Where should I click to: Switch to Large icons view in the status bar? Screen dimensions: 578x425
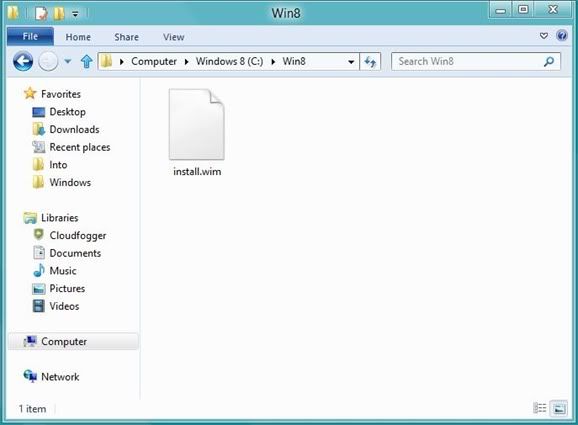[559, 408]
